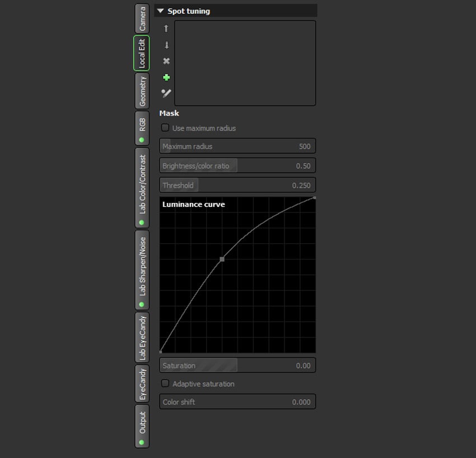Open the EyeCandy tab

(142, 383)
